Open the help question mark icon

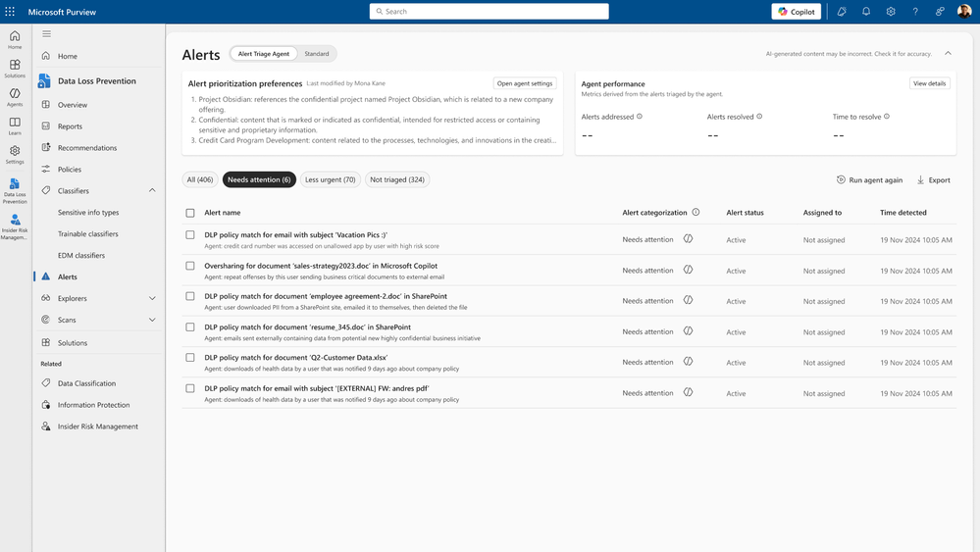[x=915, y=11]
